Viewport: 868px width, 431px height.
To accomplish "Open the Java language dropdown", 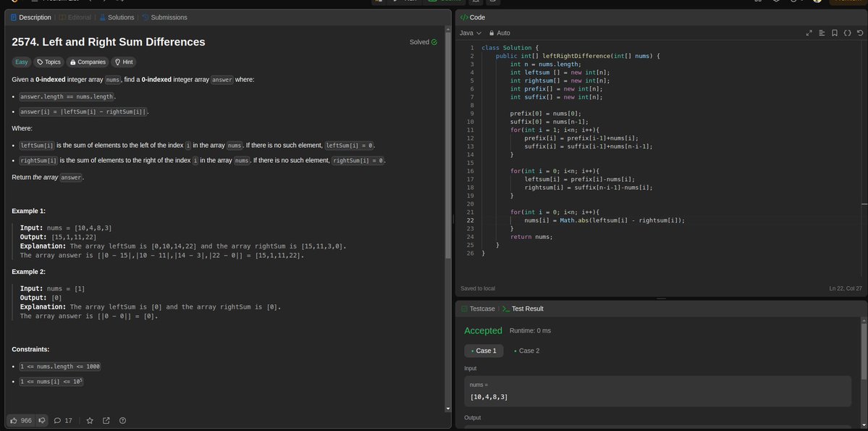I will [x=469, y=33].
